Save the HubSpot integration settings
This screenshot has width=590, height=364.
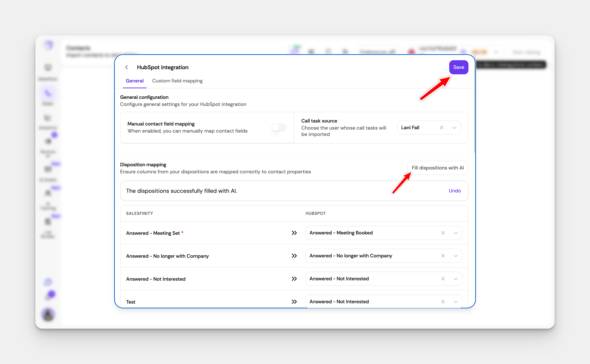click(458, 67)
